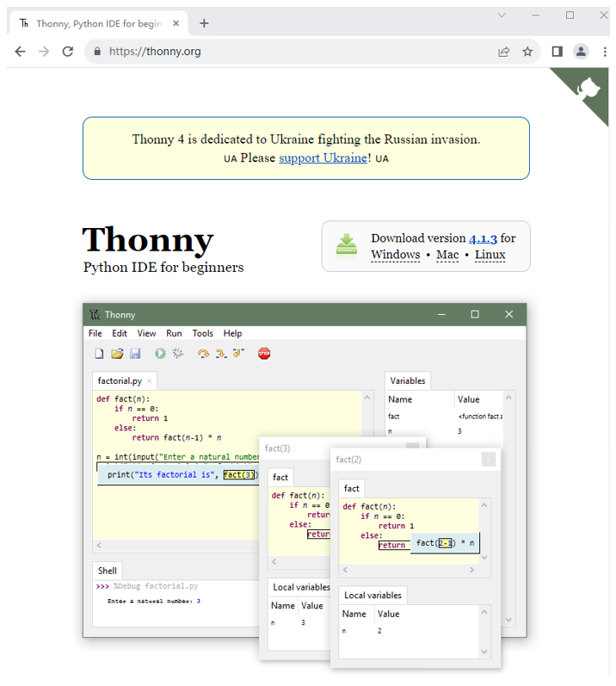Click the highlighted fact(3) expression in editor
Viewport: 616px width, 686px height.
[x=238, y=474]
